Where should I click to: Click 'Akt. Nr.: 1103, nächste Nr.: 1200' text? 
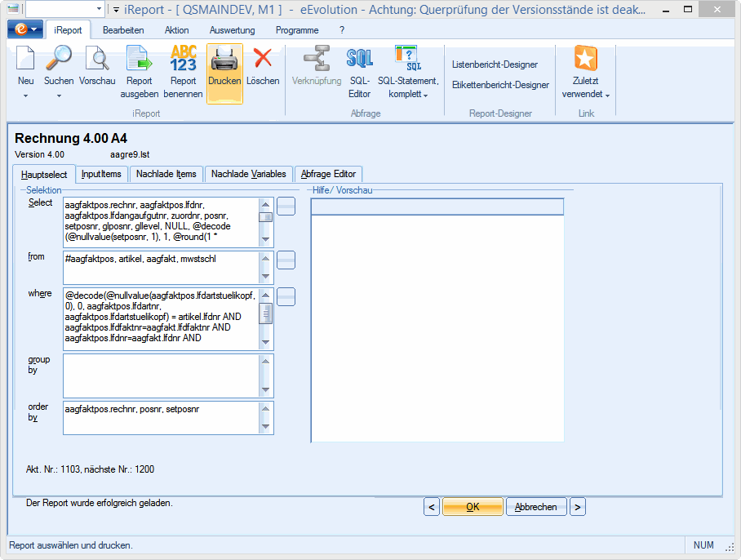point(91,469)
